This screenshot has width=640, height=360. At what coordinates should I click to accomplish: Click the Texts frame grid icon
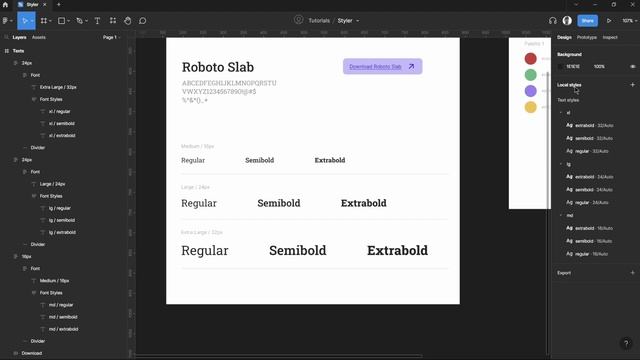coord(7,51)
